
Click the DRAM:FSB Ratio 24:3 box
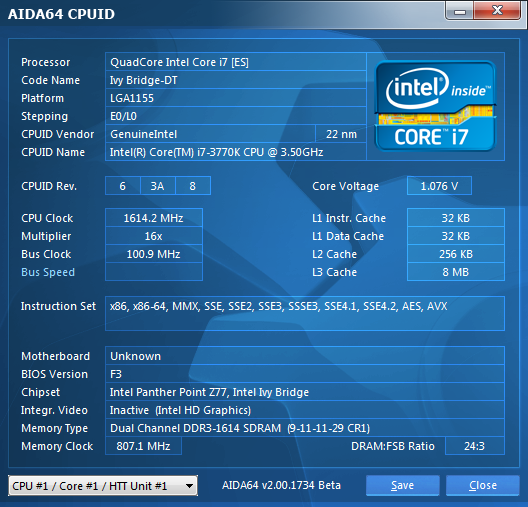pos(475,446)
